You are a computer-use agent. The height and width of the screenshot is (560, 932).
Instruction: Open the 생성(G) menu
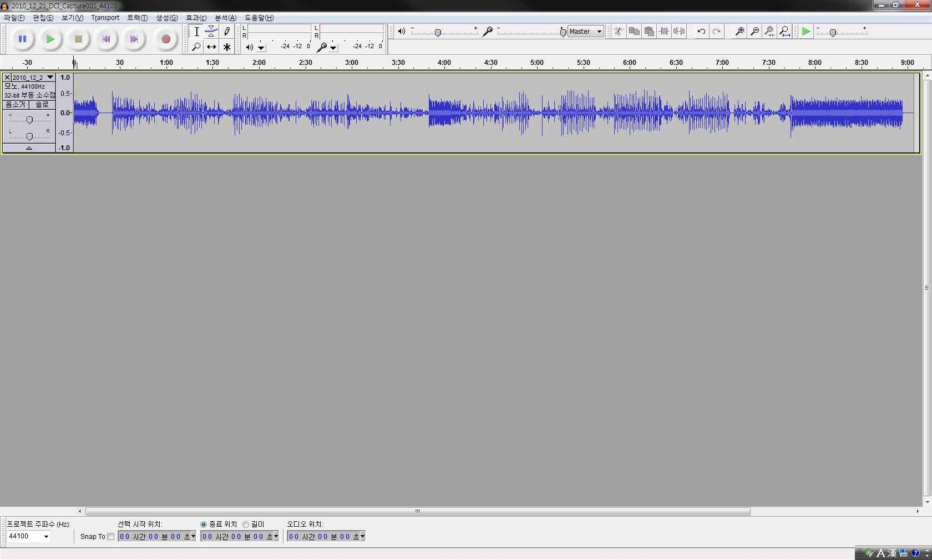[x=167, y=18]
